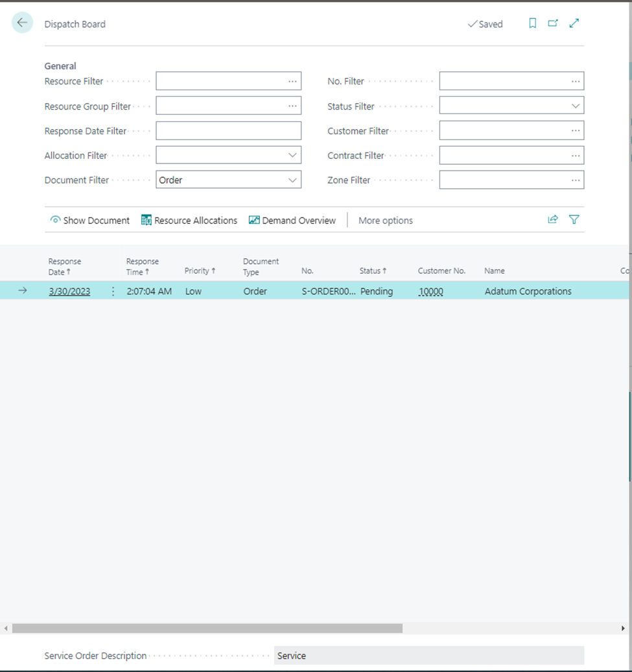
Task: Open the 3/30/2023 response date link
Action: [x=69, y=291]
